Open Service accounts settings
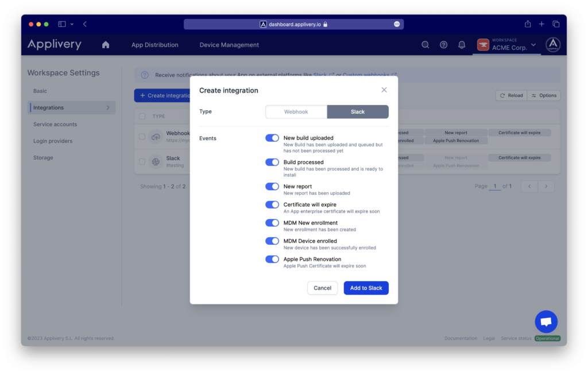Image resolution: width=588 pixels, height=374 pixels. 55,124
